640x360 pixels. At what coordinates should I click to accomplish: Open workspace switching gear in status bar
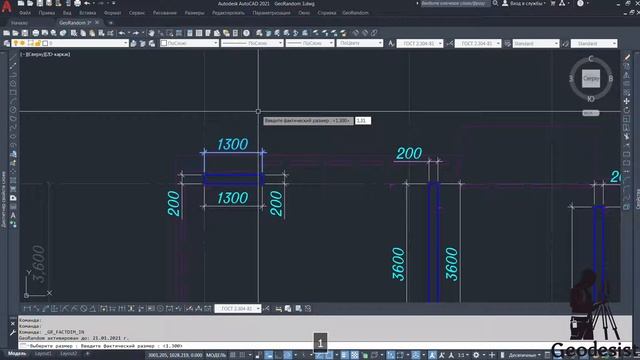coord(476,355)
